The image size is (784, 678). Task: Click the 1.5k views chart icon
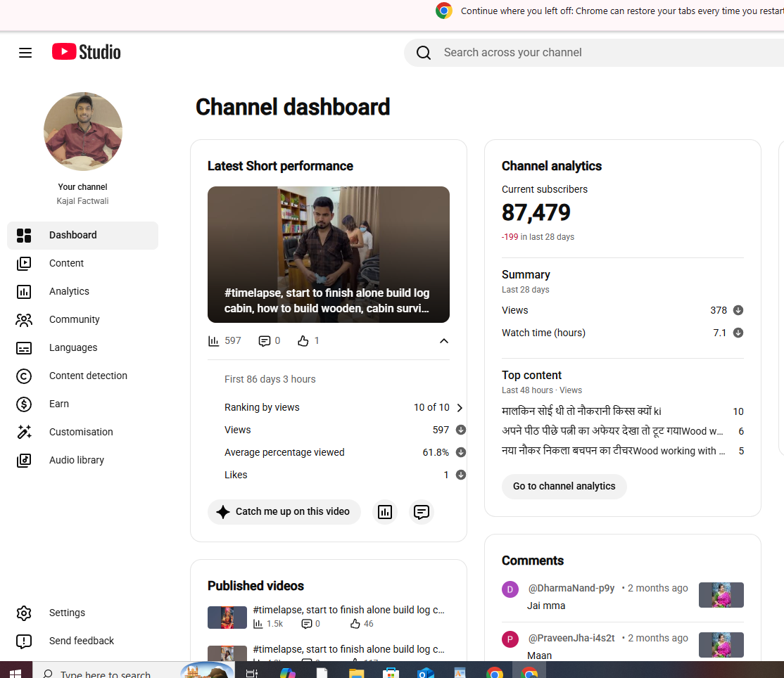[x=258, y=624]
